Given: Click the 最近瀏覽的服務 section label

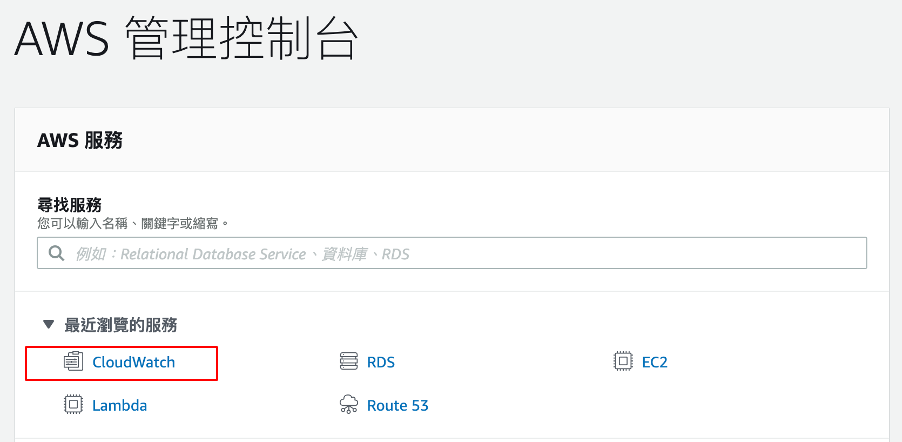Looking at the screenshot, I should click(120, 325).
